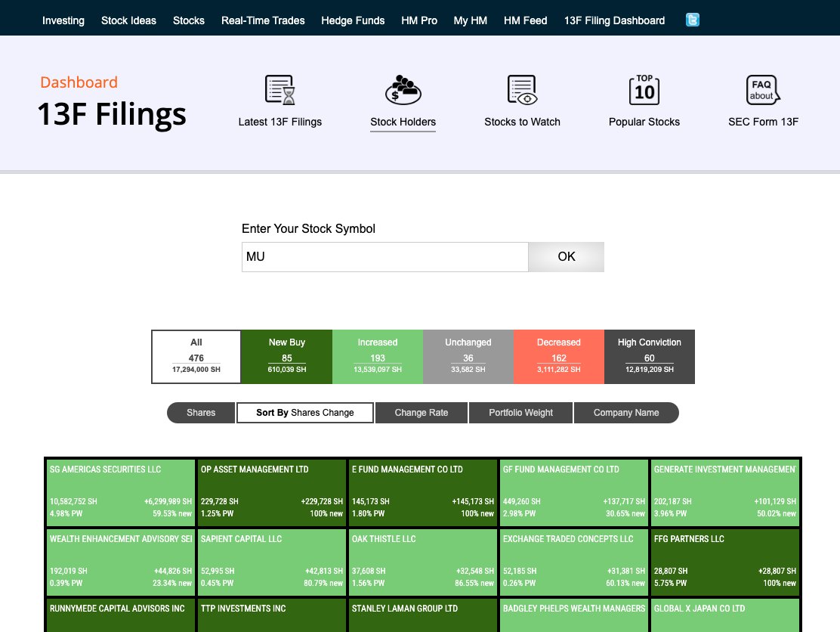Image resolution: width=840 pixels, height=632 pixels.
Task: Sort by Company Name
Action: [626, 413]
